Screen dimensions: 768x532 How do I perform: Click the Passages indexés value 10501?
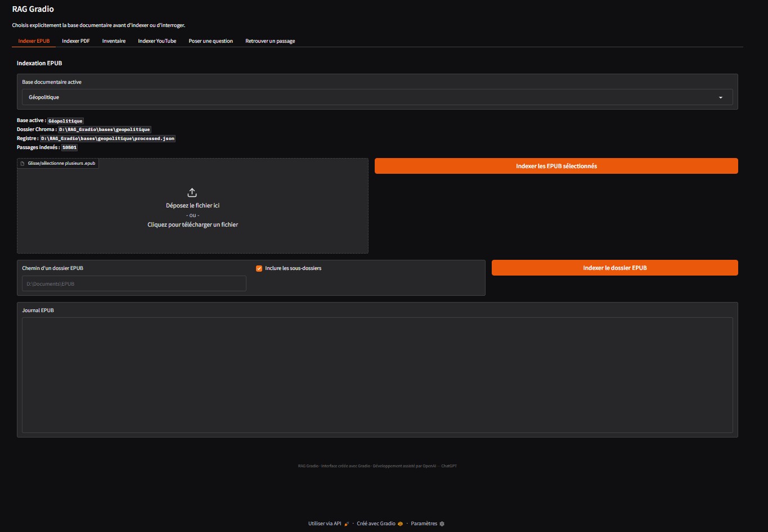[x=69, y=147]
